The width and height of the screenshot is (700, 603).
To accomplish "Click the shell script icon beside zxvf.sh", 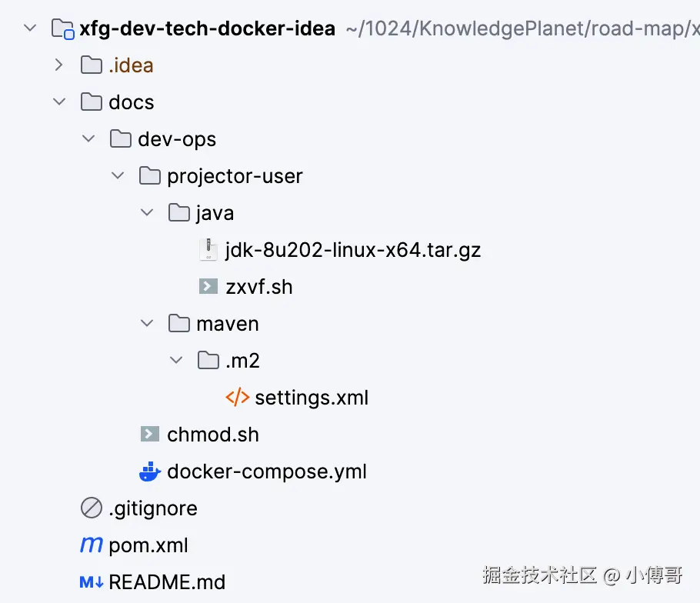I will 208,287.
